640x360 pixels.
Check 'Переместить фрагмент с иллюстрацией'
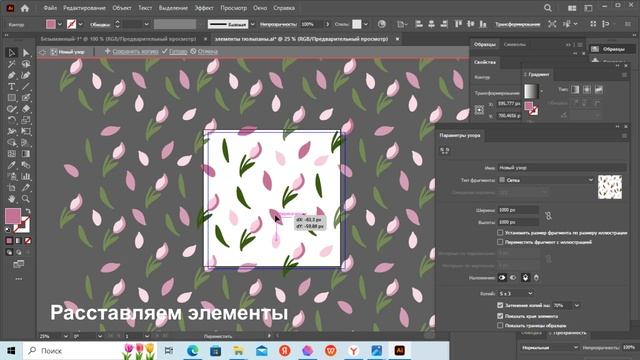click(x=500, y=242)
